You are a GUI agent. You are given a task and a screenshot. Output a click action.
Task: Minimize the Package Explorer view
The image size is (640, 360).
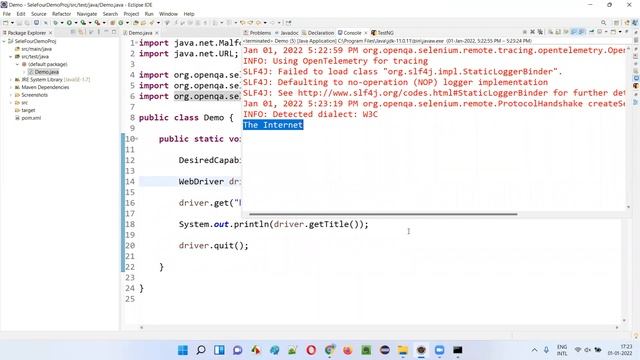[106, 32]
